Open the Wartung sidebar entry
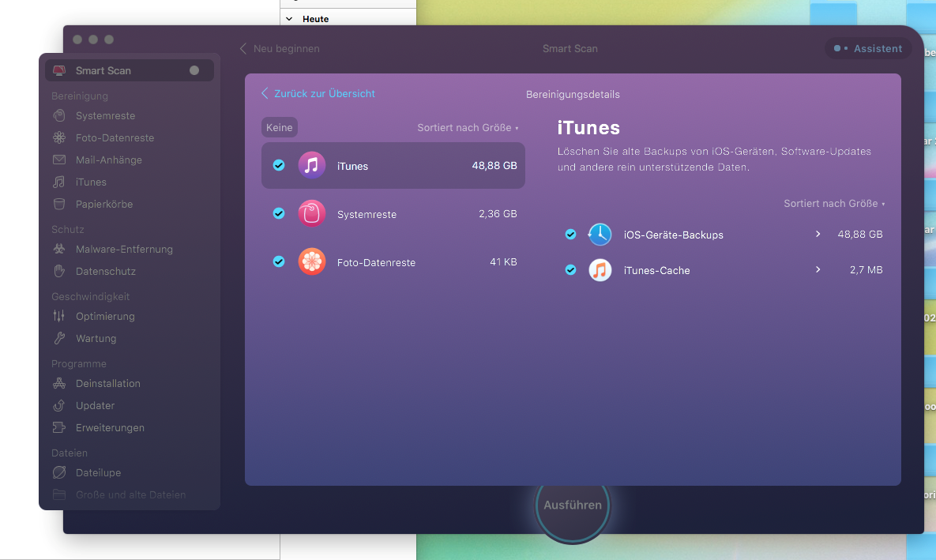The width and height of the screenshot is (936, 560). pos(129,339)
